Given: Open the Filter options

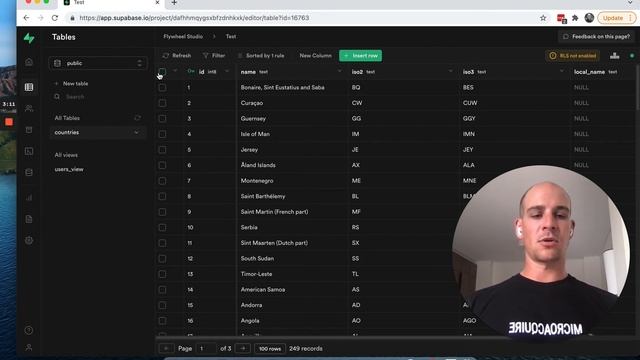Looking at the screenshot, I should [x=214, y=56].
